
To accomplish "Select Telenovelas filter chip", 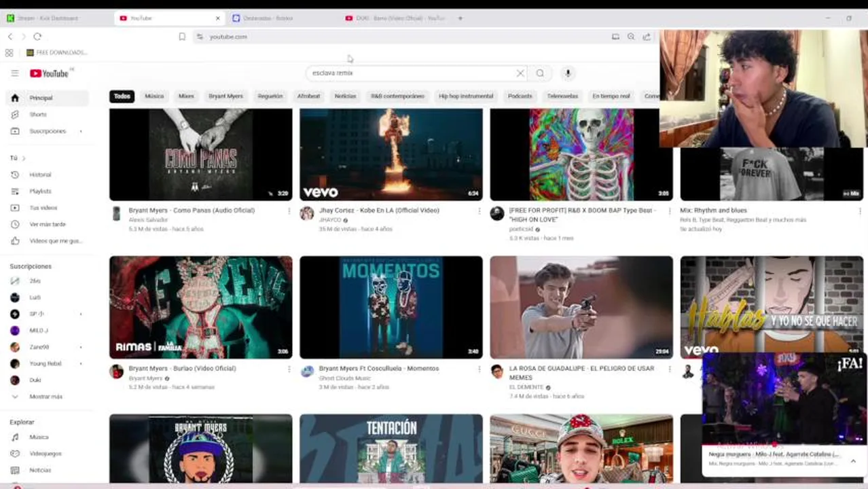I will coord(562,96).
